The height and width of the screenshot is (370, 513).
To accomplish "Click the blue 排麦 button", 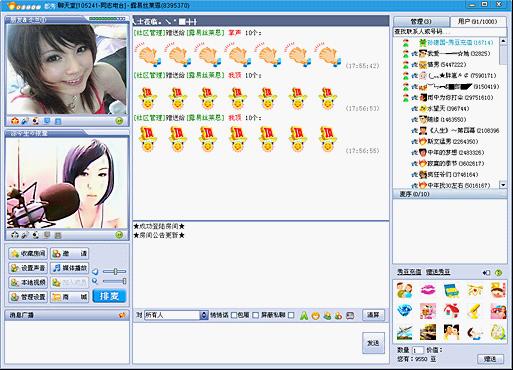I will coord(109,296).
